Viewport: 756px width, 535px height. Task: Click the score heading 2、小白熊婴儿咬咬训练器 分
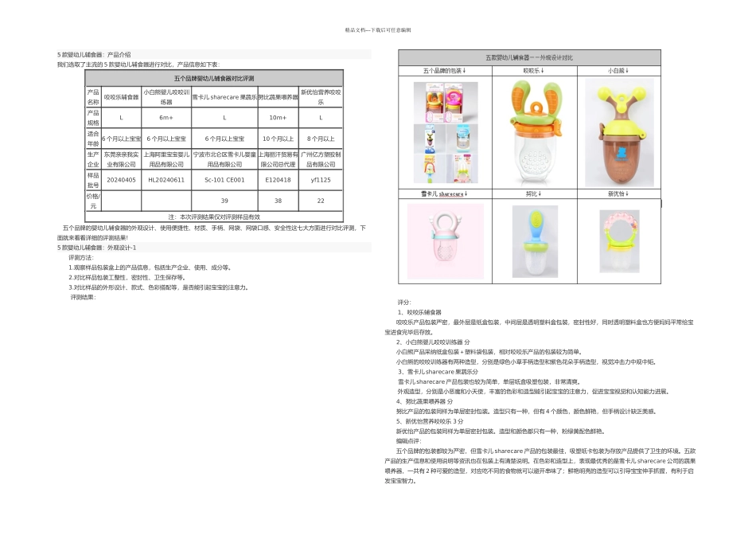pos(433,342)
